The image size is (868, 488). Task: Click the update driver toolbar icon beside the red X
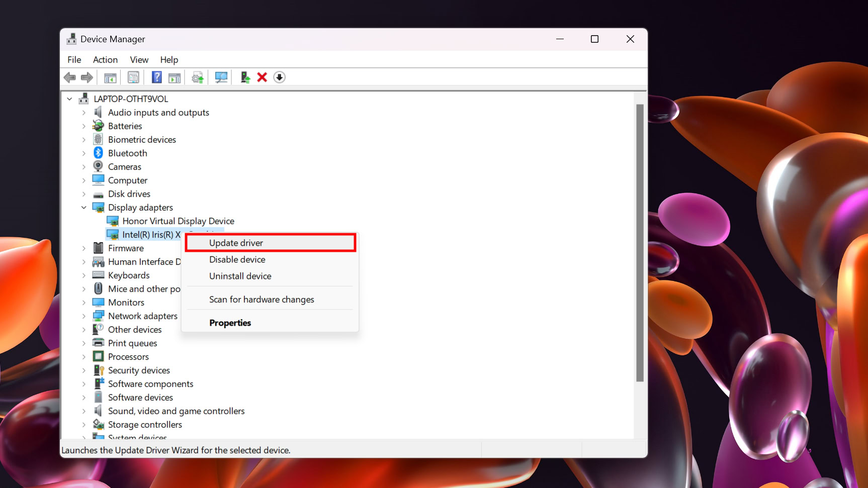[245, 77]
